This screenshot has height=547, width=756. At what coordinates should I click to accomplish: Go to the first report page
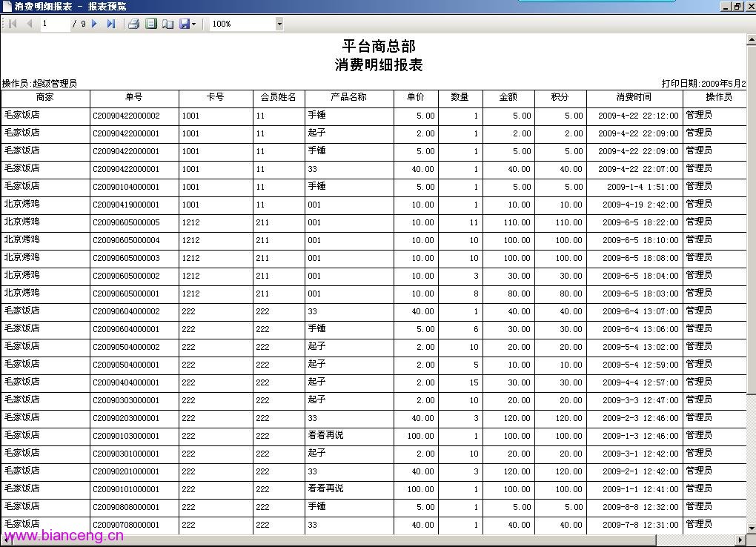click(13, 24)
